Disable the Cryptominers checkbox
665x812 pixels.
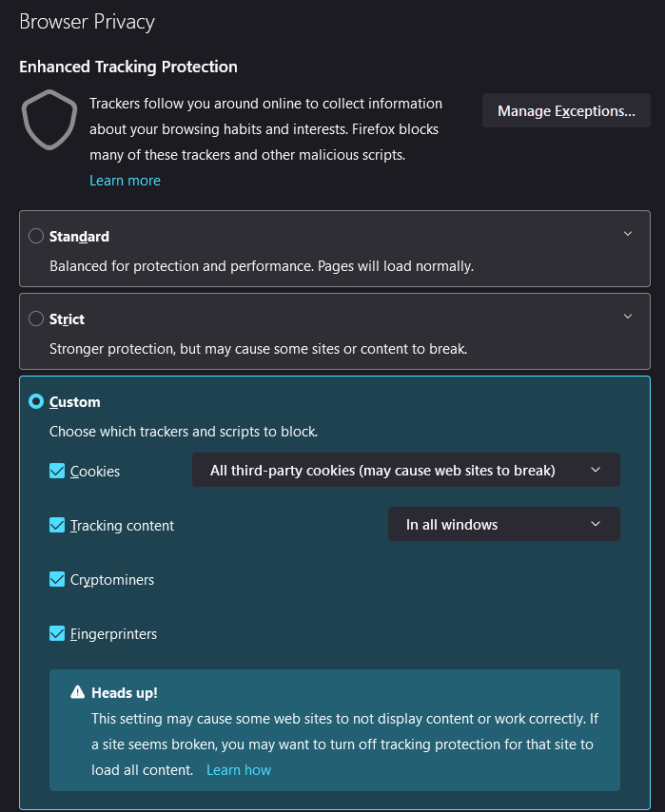point(57,579)
